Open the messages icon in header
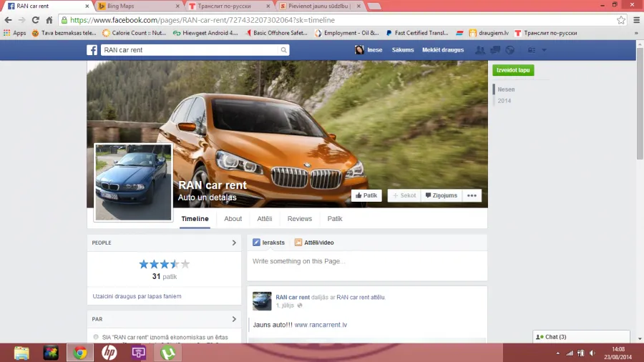 (495, 50)
